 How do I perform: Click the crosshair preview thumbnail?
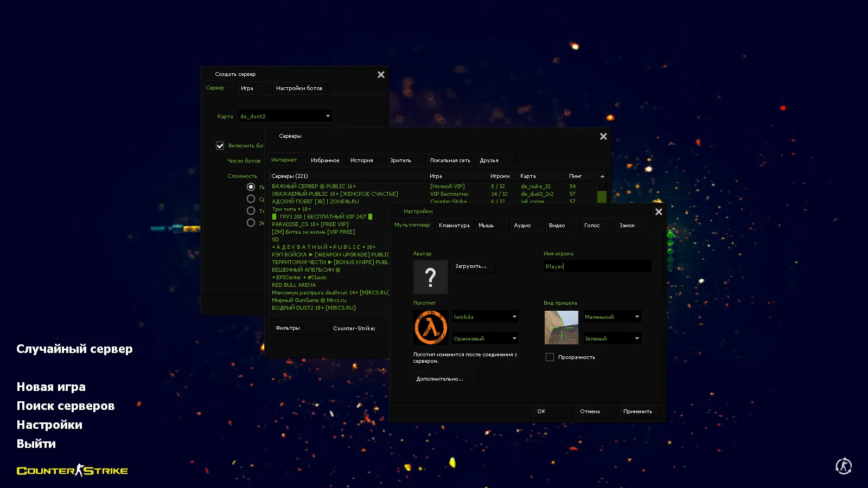point(561,328)
